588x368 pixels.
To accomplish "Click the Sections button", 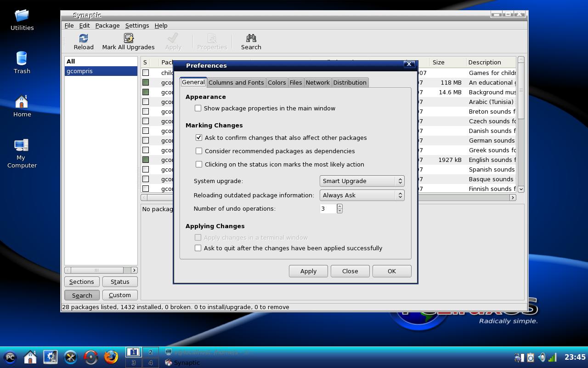I will (82, 282).
